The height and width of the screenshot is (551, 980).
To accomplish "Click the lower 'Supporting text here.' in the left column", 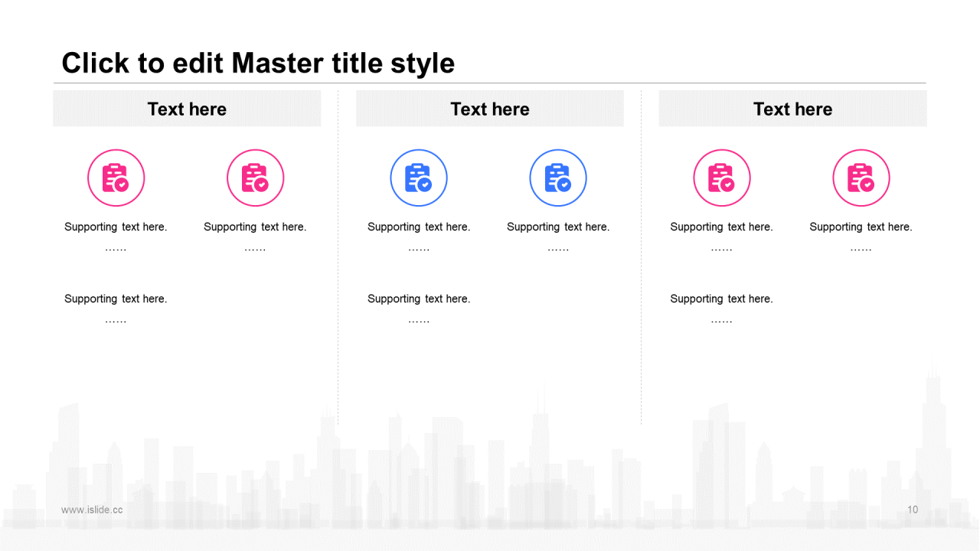I will click(116, 298).
